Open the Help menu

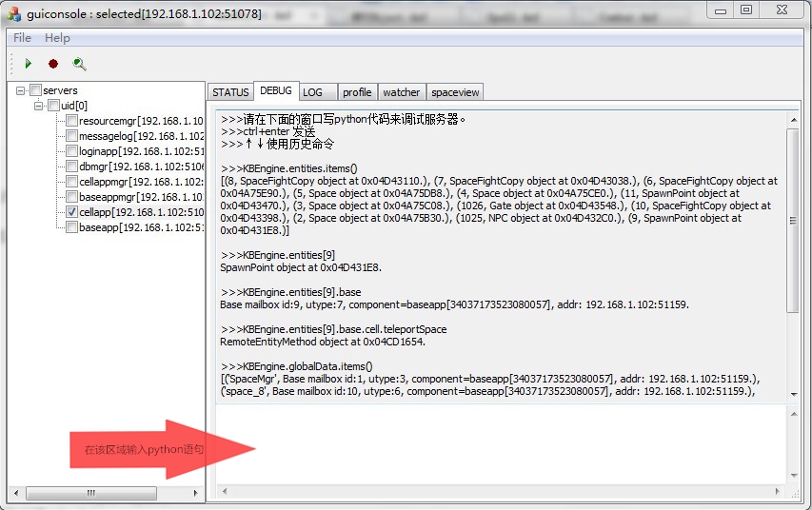(x=57, y=37)
